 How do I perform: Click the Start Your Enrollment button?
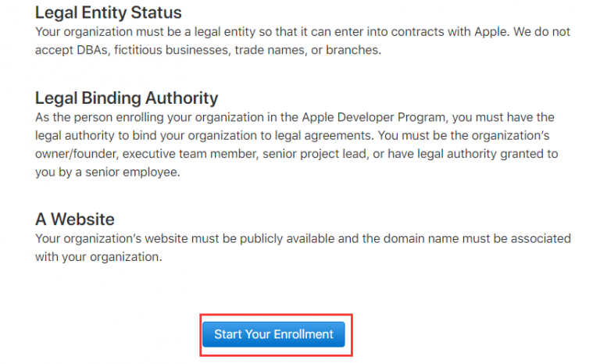point(273,334)
